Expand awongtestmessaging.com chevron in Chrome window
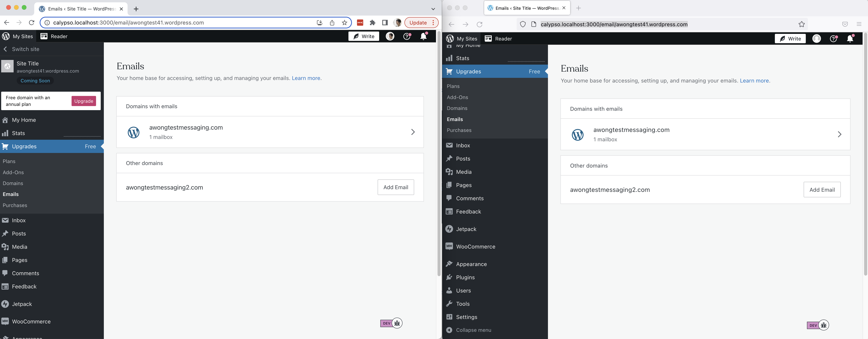This screenshot has width=868, height=339. [x=413, y=132]
